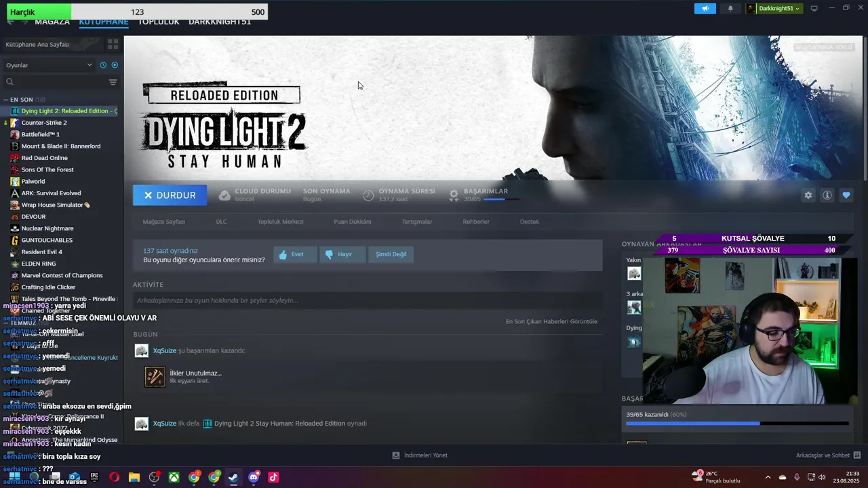Screen dimensions: 868x488
Task: Open the advanced filter options icon
Action: coord(113,82)
